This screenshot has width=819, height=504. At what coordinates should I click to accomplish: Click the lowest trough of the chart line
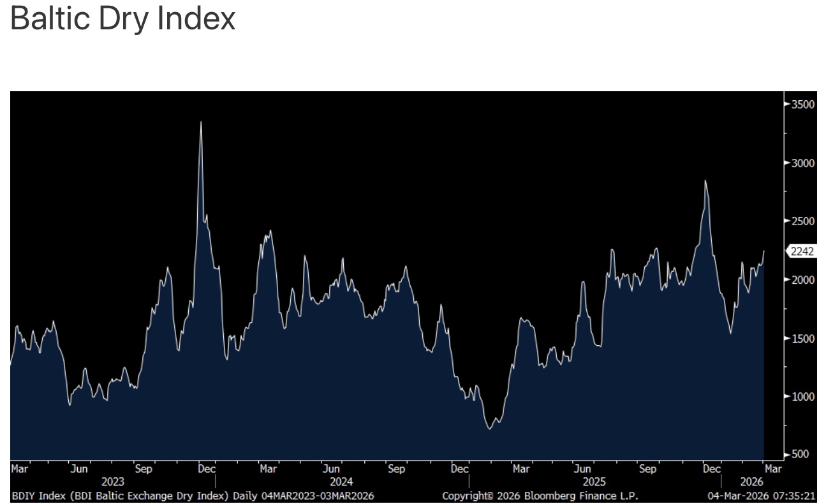click(x=490, y=428)
